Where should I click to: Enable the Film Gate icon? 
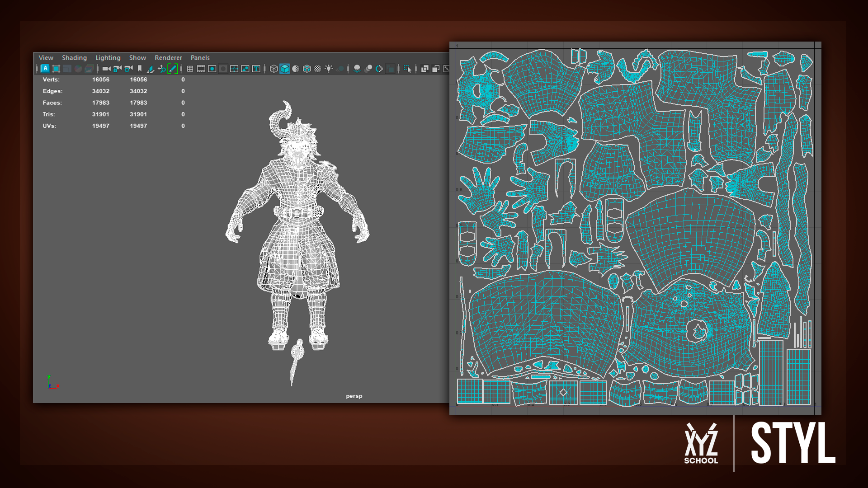pyautogui.click(x=201, y=69)
